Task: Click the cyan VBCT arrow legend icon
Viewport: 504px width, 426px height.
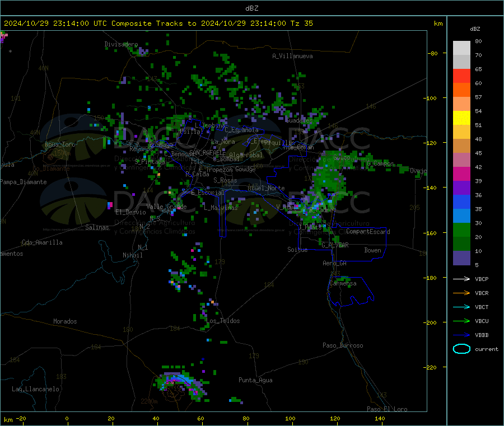Action: click(461, 307)
